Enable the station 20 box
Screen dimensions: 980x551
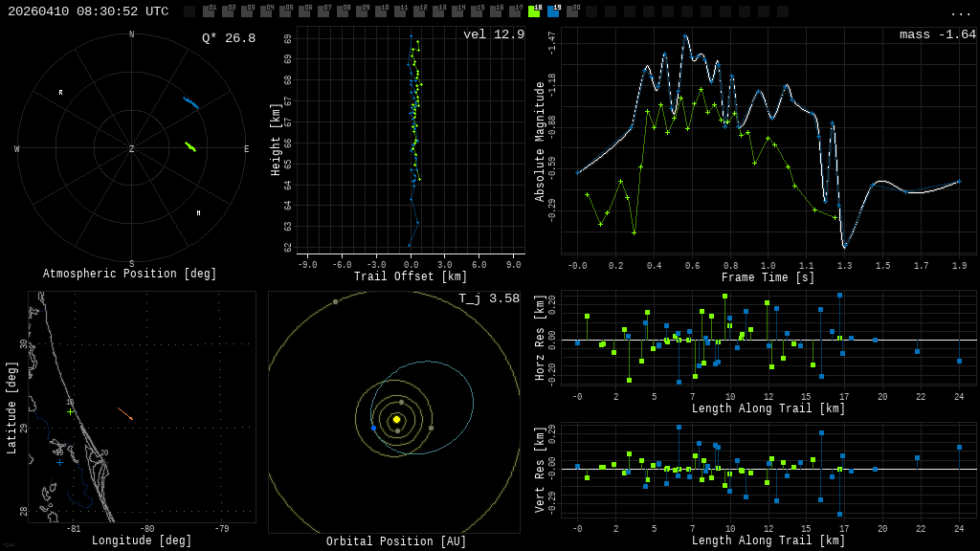click(572, 11)
